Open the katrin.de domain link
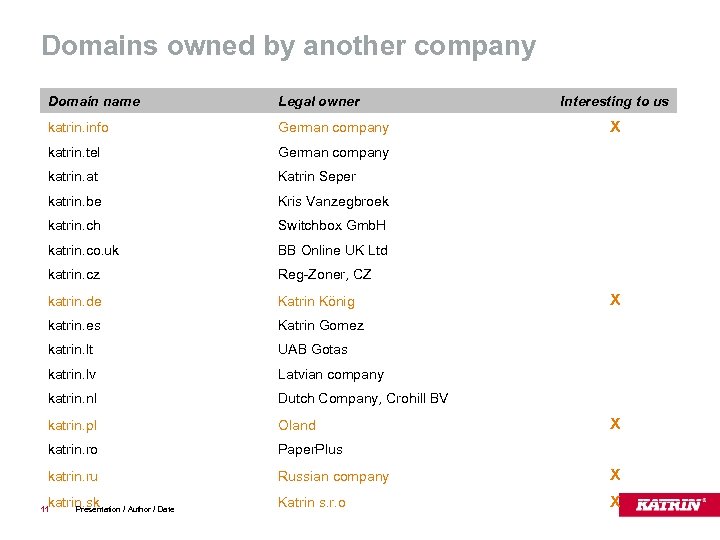This screenshot has height=540, width=720. 74,301
